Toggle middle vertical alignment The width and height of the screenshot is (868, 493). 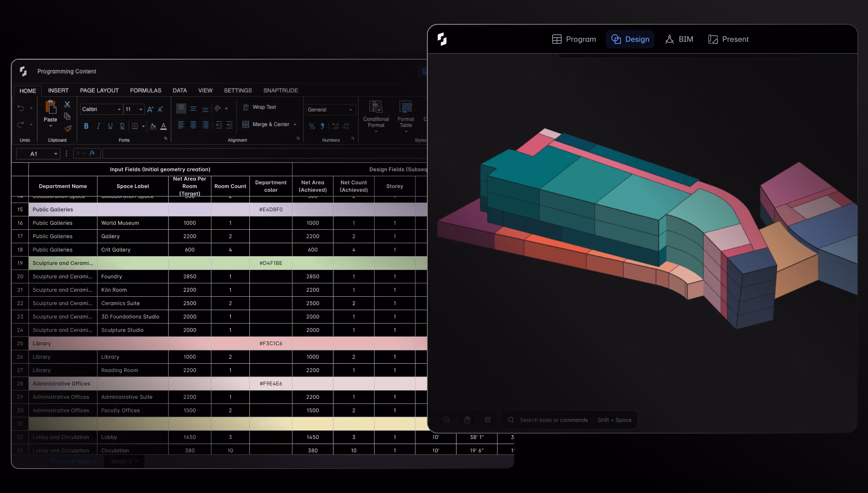193,109
